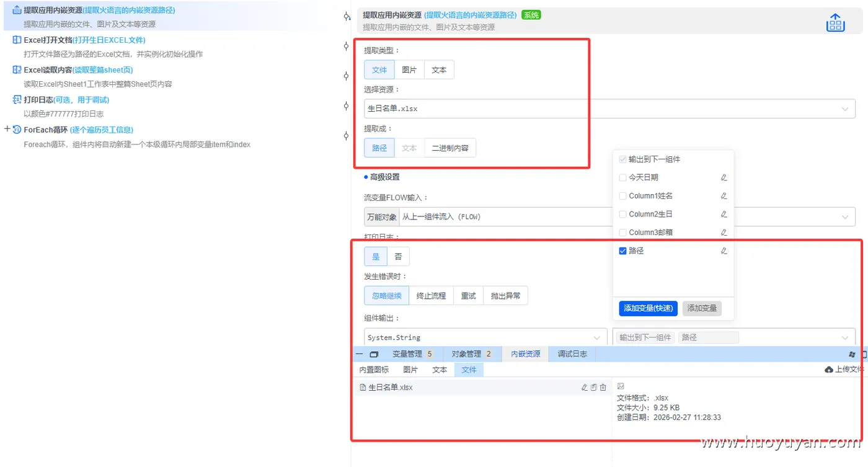Click the 万能对象 type label
Screen dimensions: 868x467
coord(381,217)
